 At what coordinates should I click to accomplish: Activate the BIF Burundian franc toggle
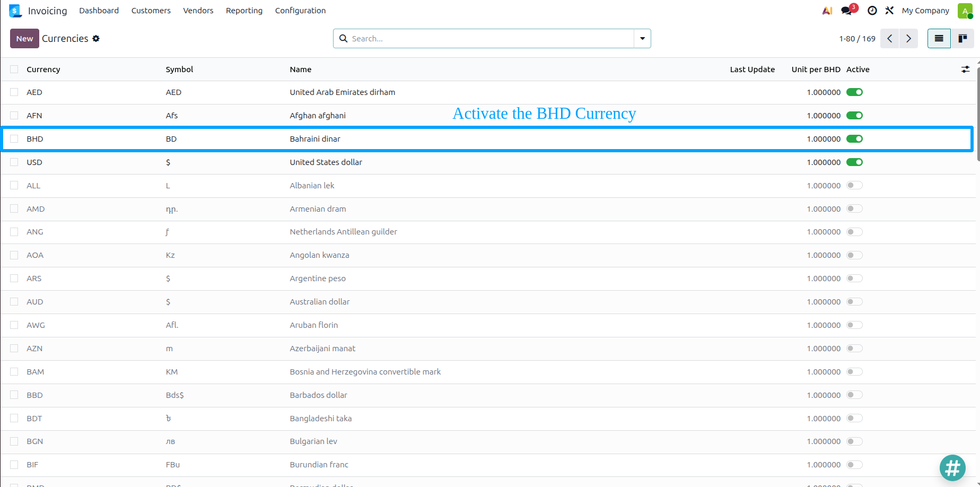click(x=854, y=465)
